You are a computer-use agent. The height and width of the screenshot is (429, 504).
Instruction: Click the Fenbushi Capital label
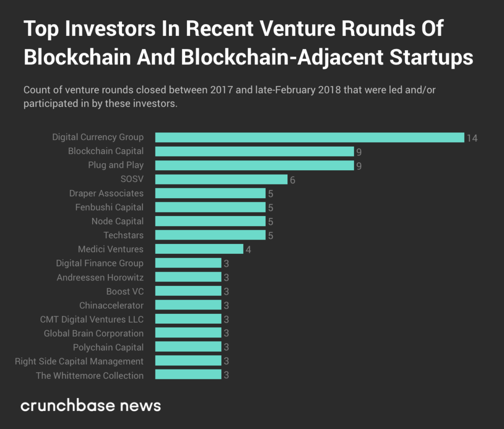tap(109, 207)
